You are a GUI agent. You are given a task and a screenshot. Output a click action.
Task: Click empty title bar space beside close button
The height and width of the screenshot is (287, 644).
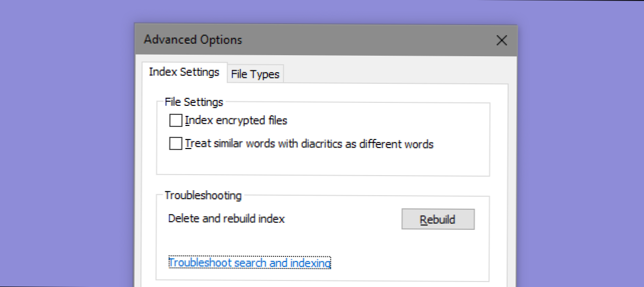click(366, 41)
